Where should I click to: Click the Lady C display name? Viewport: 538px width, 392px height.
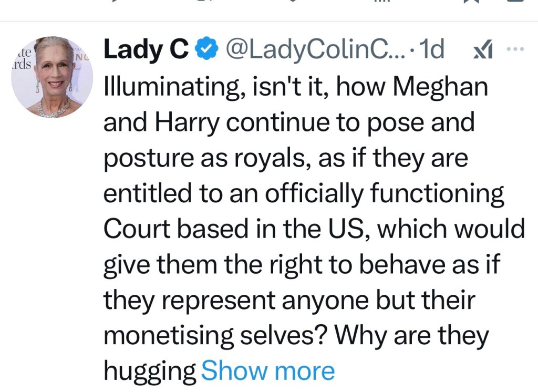146,50
